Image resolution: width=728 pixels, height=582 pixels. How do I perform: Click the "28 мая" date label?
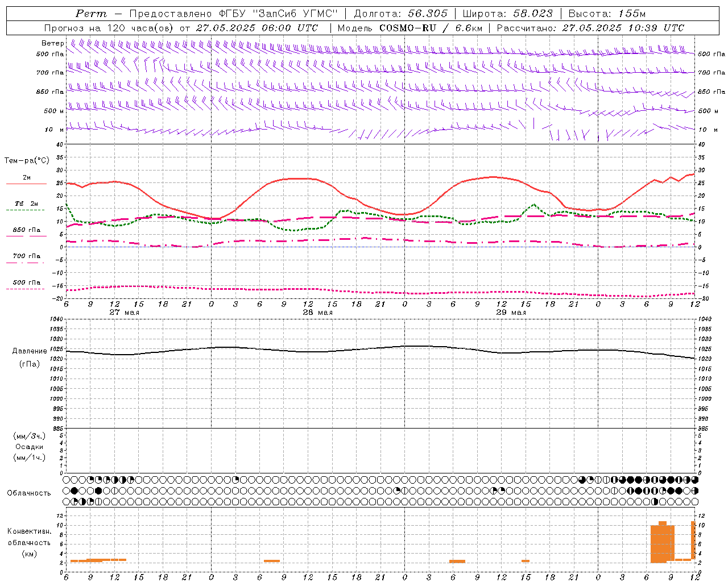(318, 313)
